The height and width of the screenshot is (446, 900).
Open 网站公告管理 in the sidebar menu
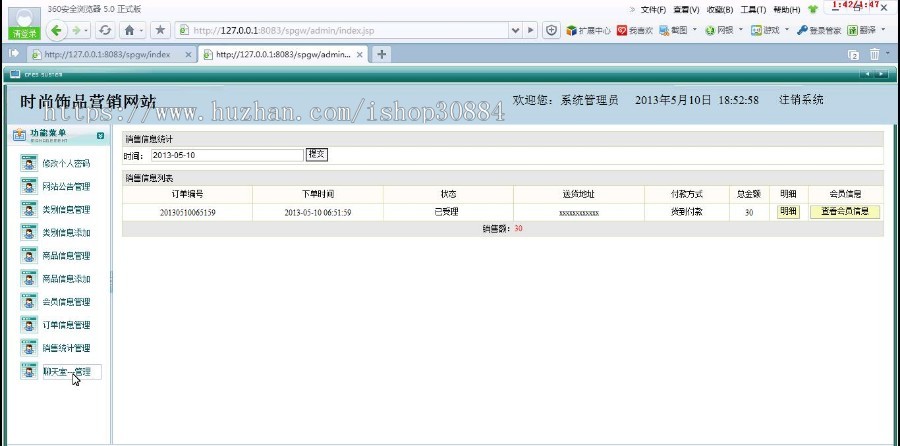point(66,187)
